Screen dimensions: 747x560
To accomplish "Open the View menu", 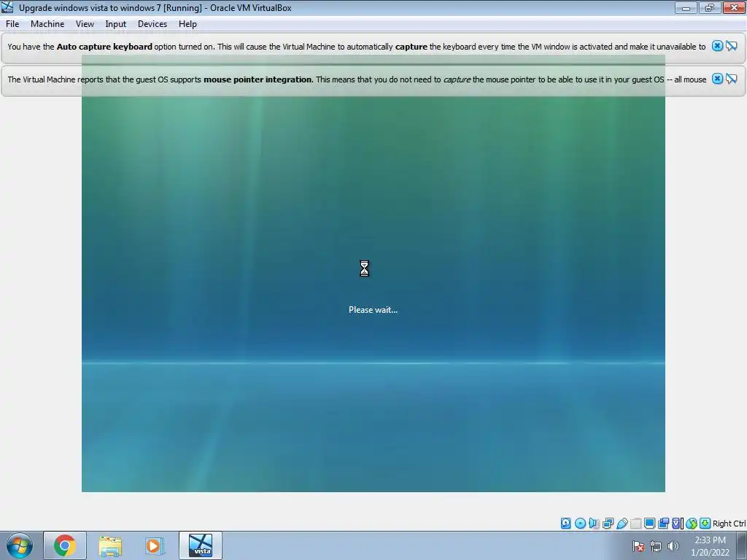I will pyautogui.click(x=85, y=24).
